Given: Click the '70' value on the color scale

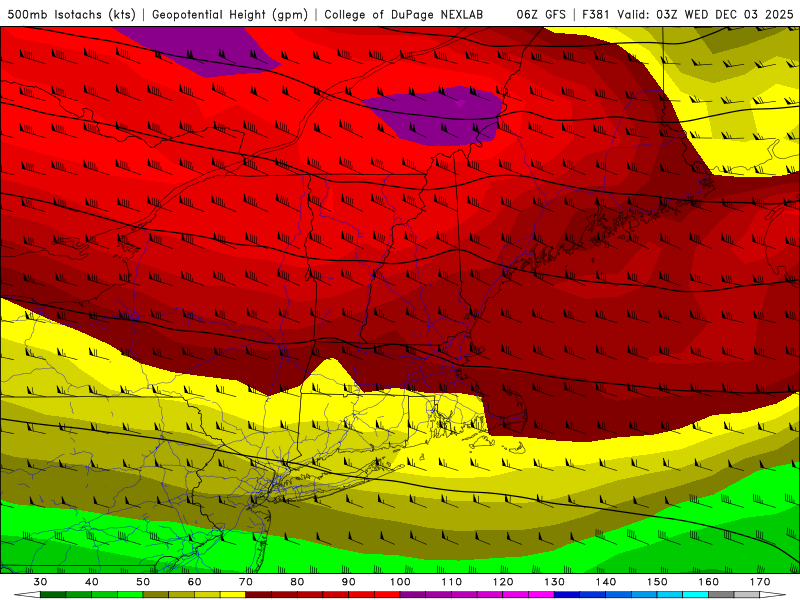Looking at the screenshot, I should [246, 582].
